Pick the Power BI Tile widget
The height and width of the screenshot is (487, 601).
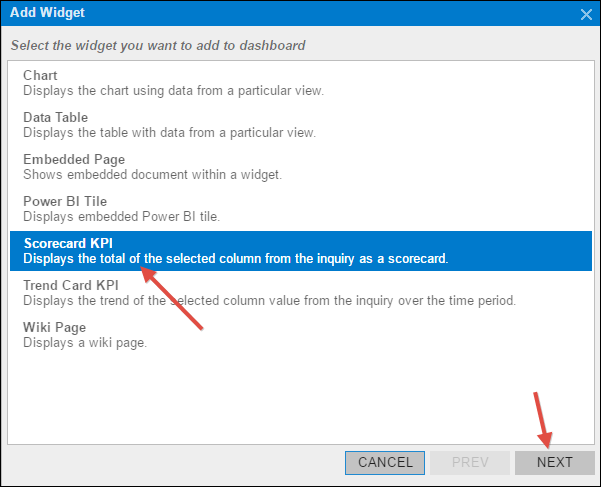click(x=67, y=201)
